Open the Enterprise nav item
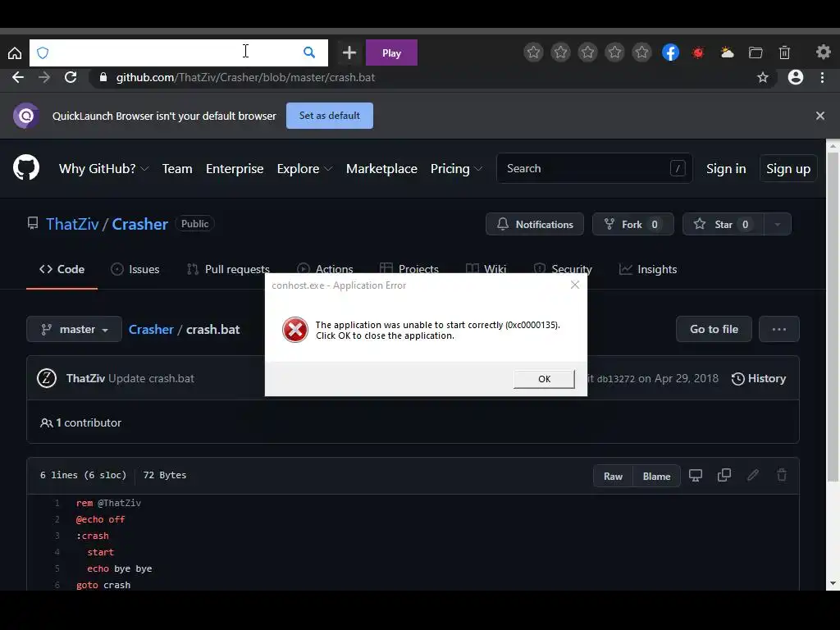 pos(235,169)
